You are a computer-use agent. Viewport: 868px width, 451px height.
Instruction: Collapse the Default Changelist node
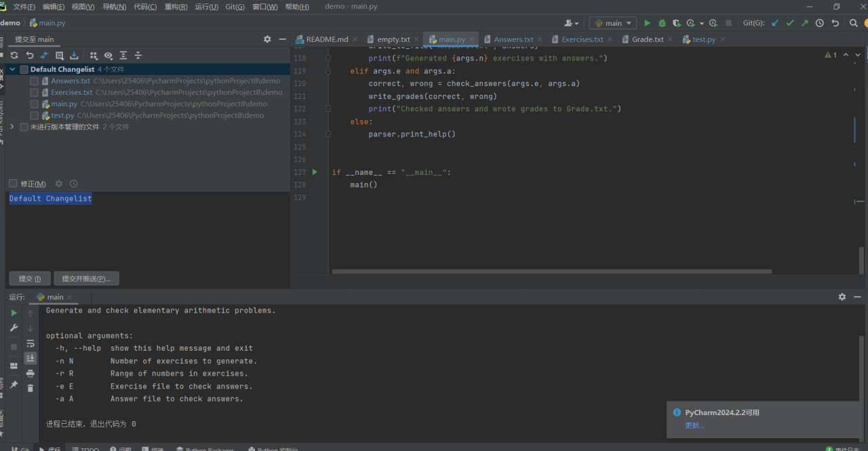(x=12, y=69)
